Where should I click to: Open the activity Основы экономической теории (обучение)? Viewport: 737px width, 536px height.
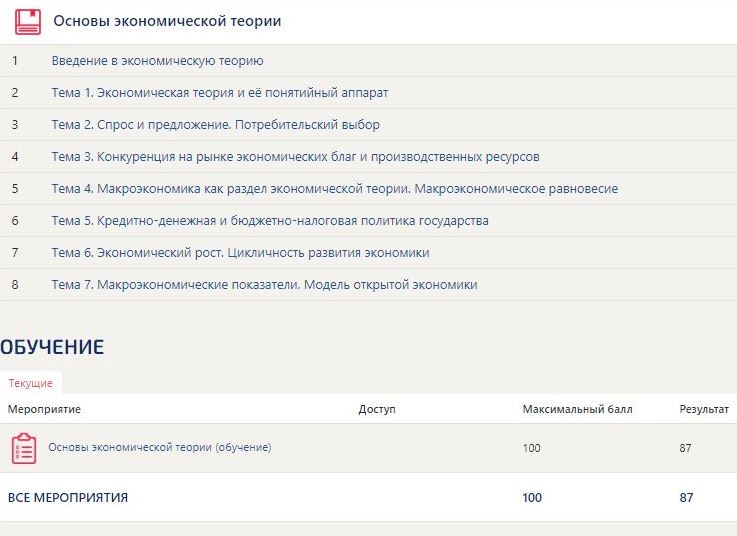159,447
